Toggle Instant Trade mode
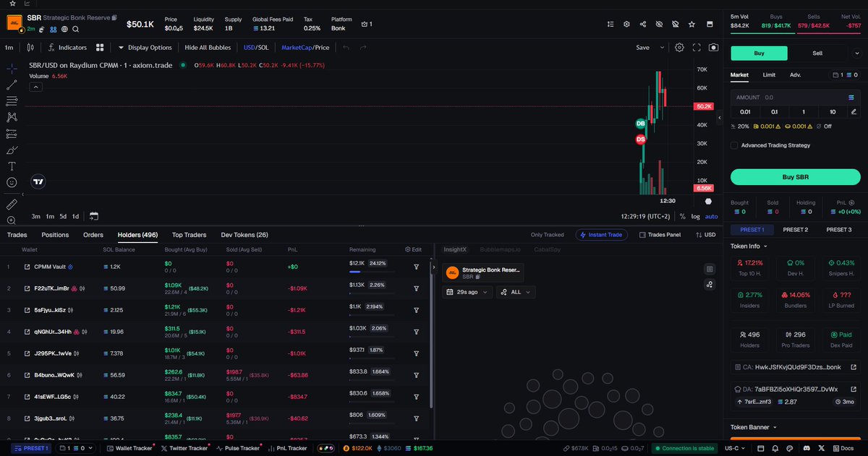The width and height of the screenshot is (868, 456). [x=602, y=235]
